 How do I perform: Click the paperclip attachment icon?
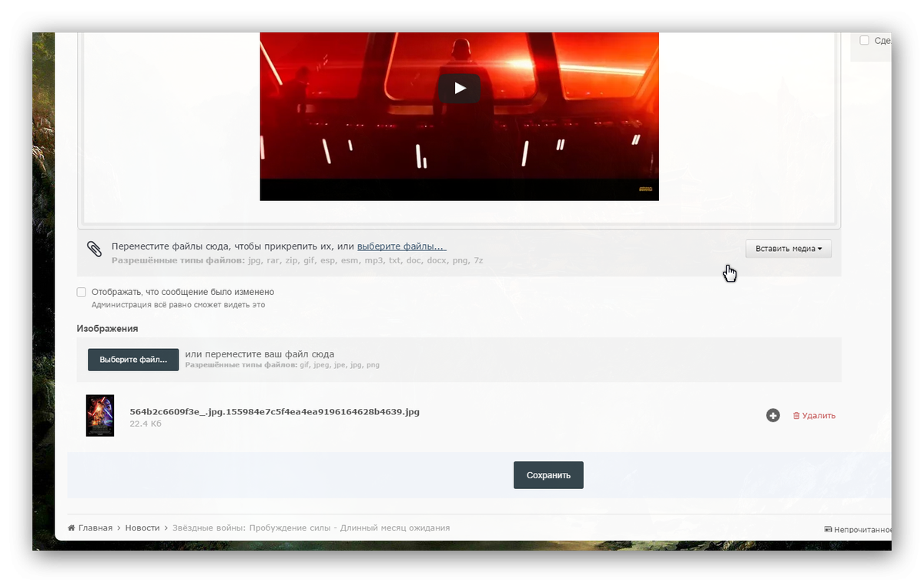coord(94,249)
